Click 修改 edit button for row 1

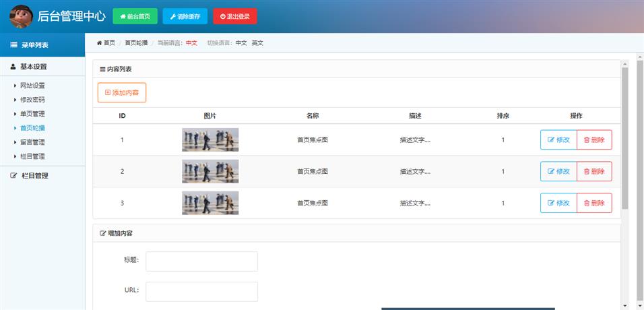pos(558,139)
